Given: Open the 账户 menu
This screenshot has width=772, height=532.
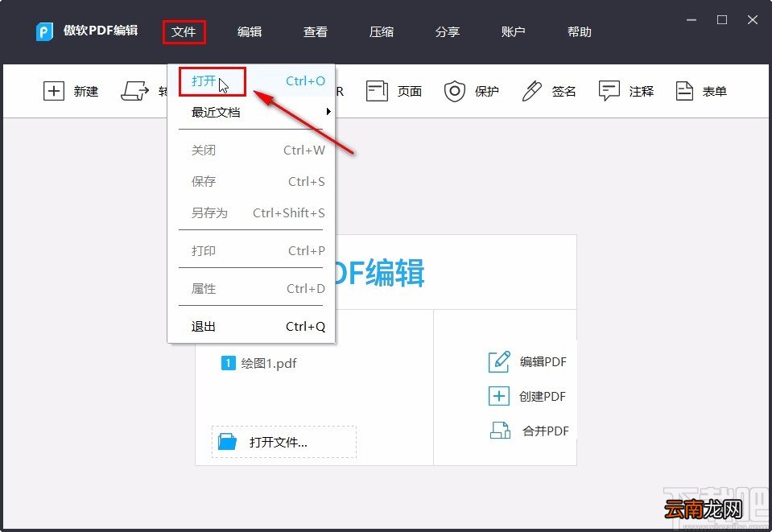Looking at the screenshot, I should point(513,32).
